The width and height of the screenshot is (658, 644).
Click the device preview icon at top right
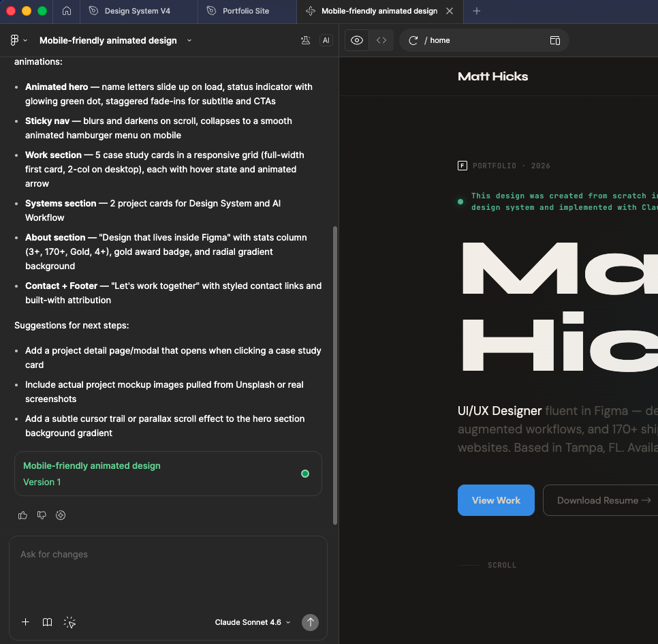(x=555, y=40)
